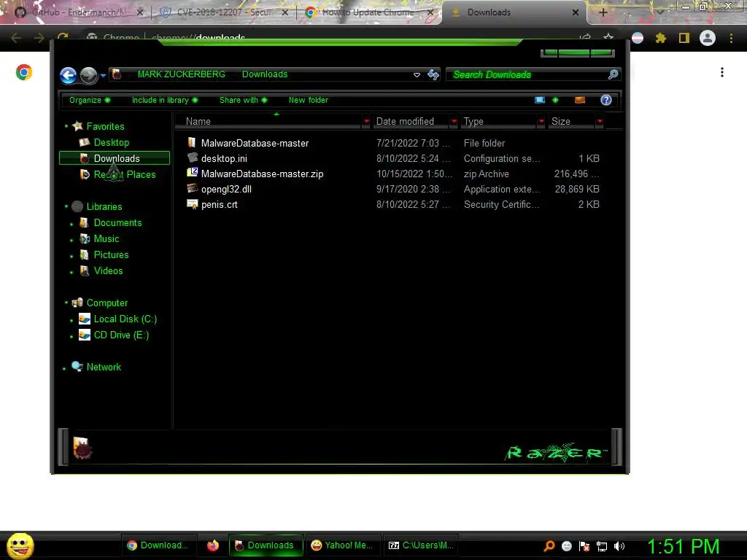The height and width of the screenshot is (560, 747).
Task: Open the Documents library
Action: (x=117, y=223)
